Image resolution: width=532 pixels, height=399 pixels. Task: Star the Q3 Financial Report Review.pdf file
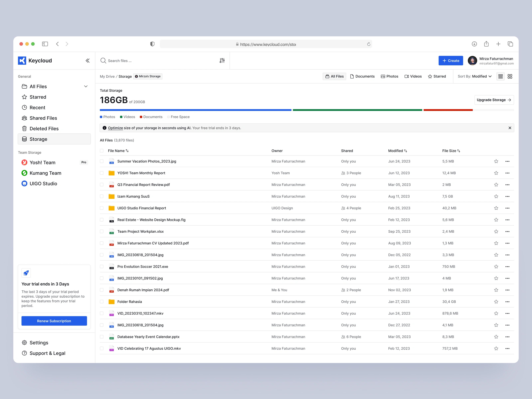[496, 185]
